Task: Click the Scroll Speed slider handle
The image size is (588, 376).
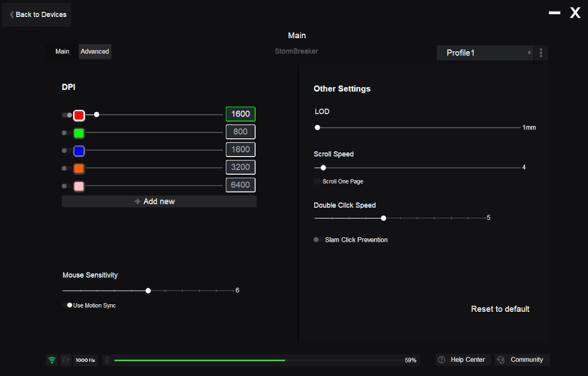Action: click(323, 168)
